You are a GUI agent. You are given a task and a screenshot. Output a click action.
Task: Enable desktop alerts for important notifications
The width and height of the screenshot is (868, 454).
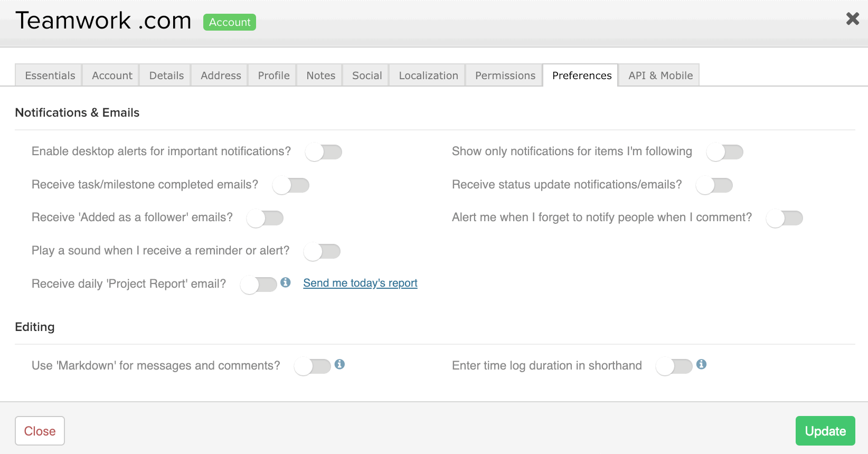[x=324, y=152]
